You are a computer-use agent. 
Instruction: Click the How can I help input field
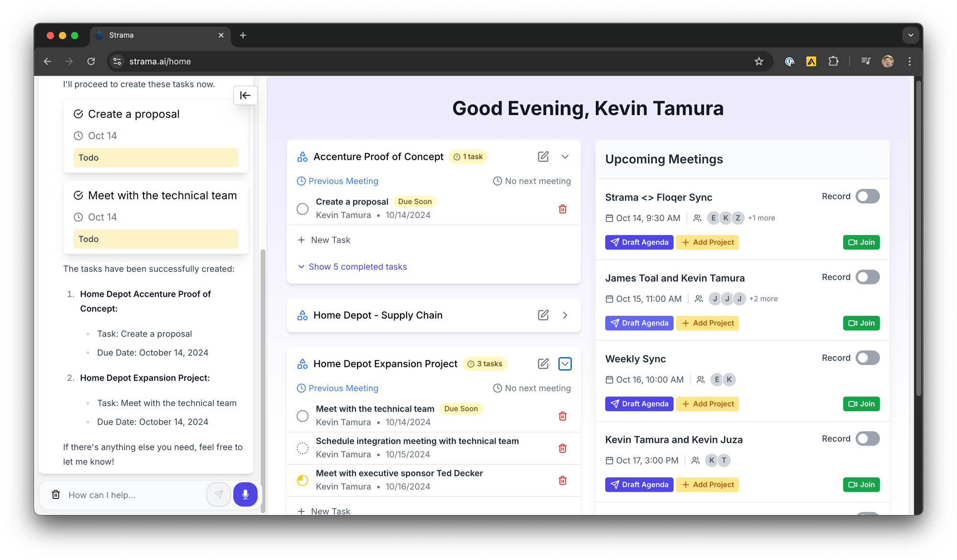[x=134, y=495]
